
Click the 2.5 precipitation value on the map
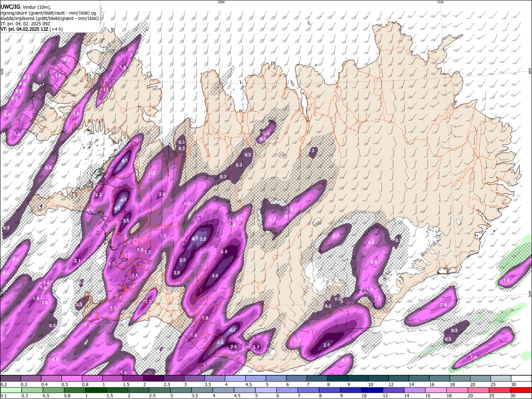coord(224,251)
